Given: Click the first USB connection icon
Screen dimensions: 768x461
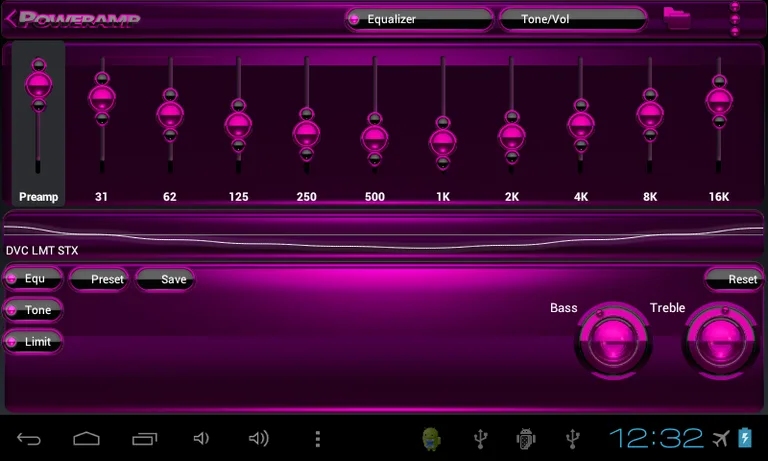Looking at the screenshot, I should pos(480,438).
